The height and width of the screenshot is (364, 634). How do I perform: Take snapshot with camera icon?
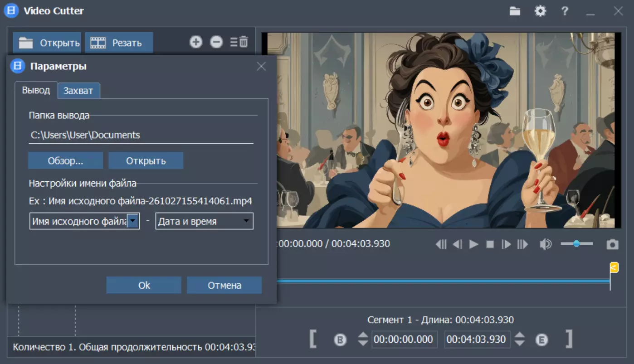613,244
